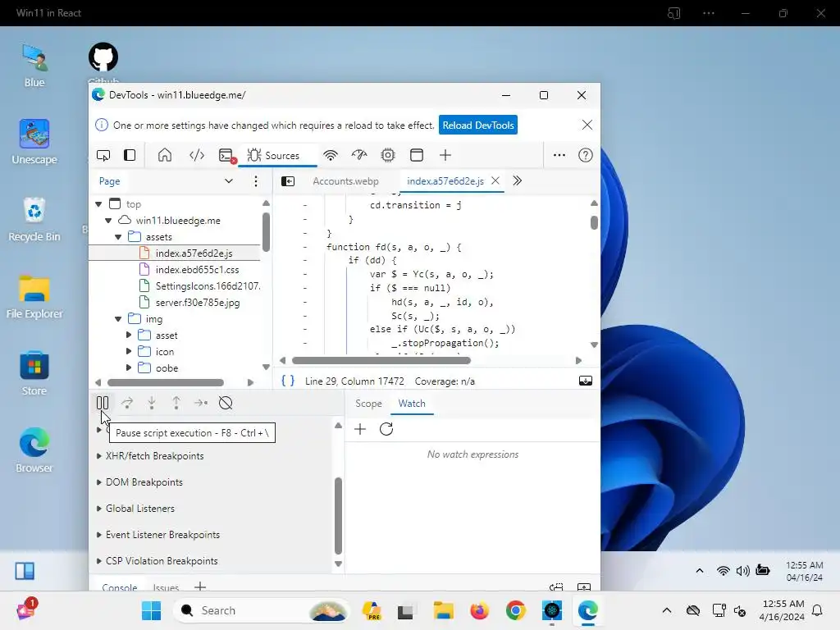The height and width of the screenshot is (630, 840).
Task: Show more editor tabs chevron
Action: 517,180
